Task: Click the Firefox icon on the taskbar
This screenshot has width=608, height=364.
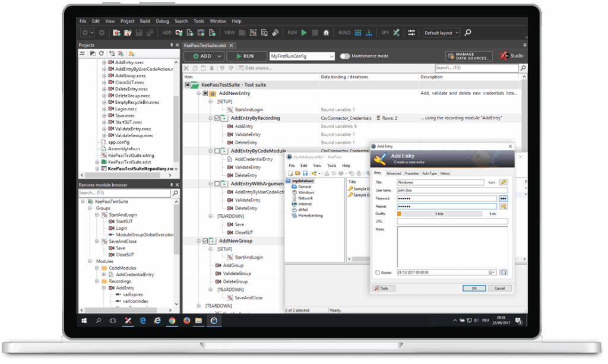Action: pos(186,321)
